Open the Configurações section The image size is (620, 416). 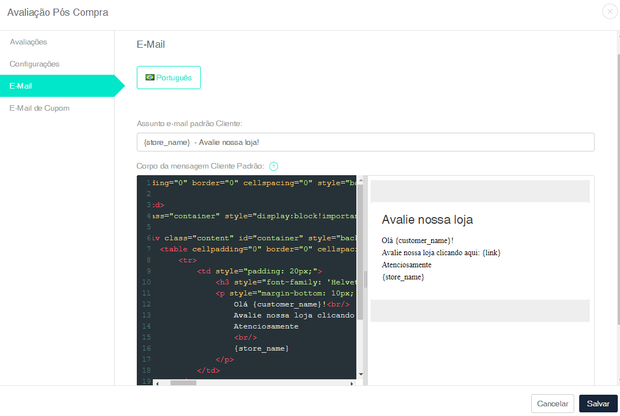point(34,64)
